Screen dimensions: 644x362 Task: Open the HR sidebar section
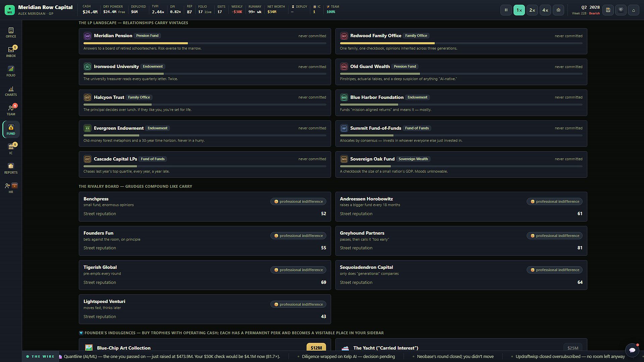[11, 188]
